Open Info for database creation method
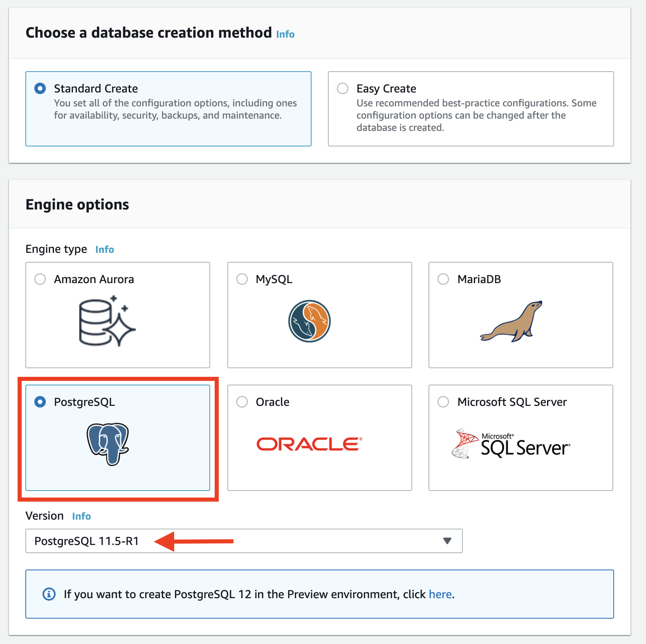Viewport: 646px width, 644px height. [x=285, y=34]
